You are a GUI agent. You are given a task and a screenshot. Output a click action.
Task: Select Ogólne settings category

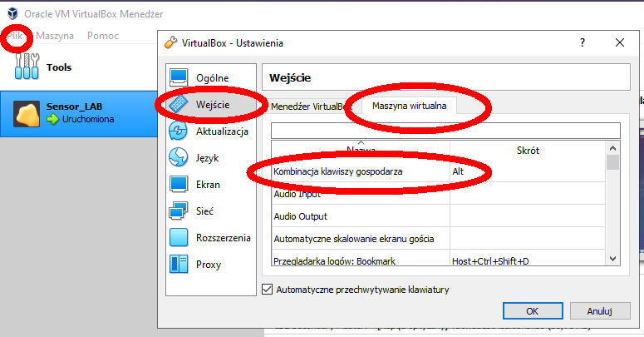pos(213,77)
